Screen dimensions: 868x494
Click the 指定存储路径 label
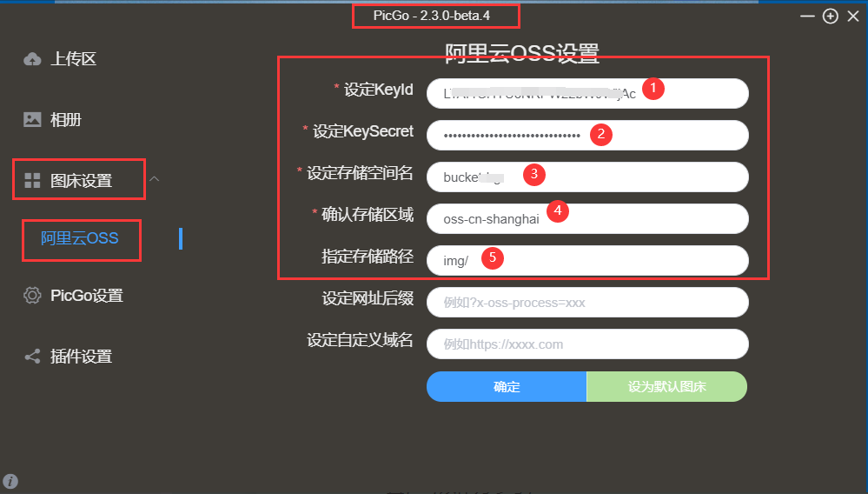(368, 257)
